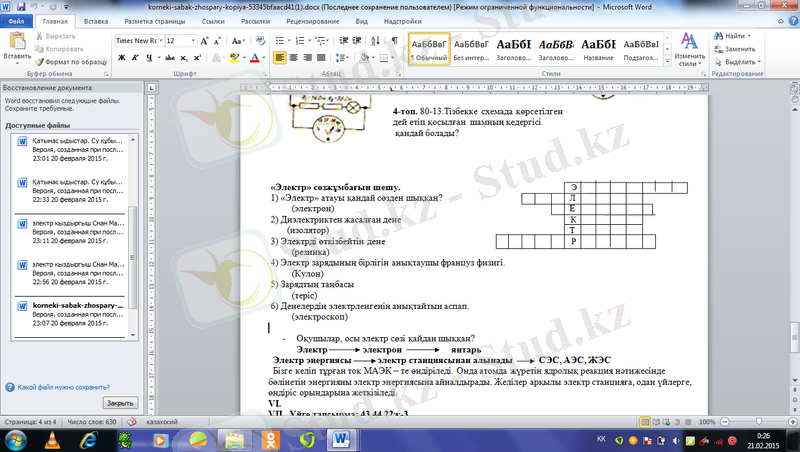Screen dimensions: 800x452
Task: Toggle strikethrough text formatting
Action: [x=169, y=58]
